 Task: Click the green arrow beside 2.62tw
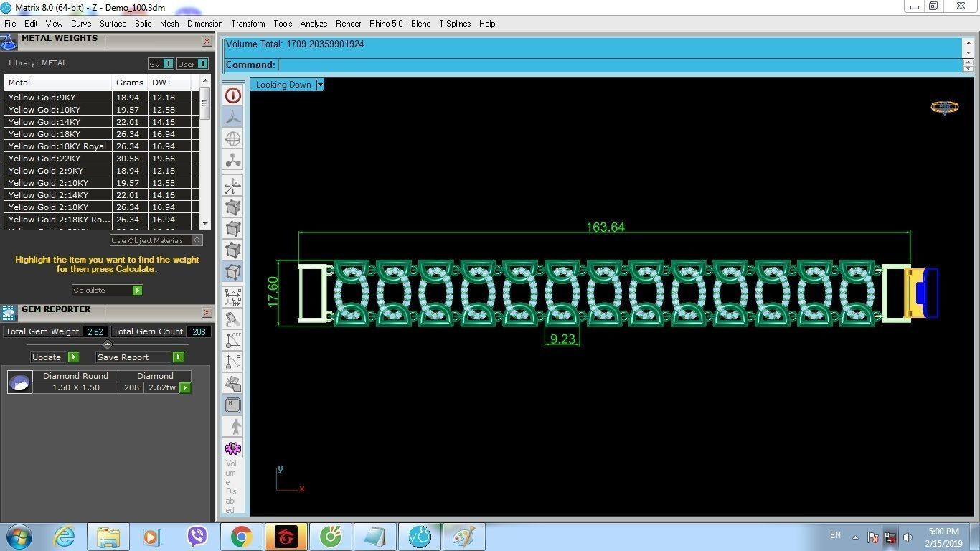coord(185,387)
